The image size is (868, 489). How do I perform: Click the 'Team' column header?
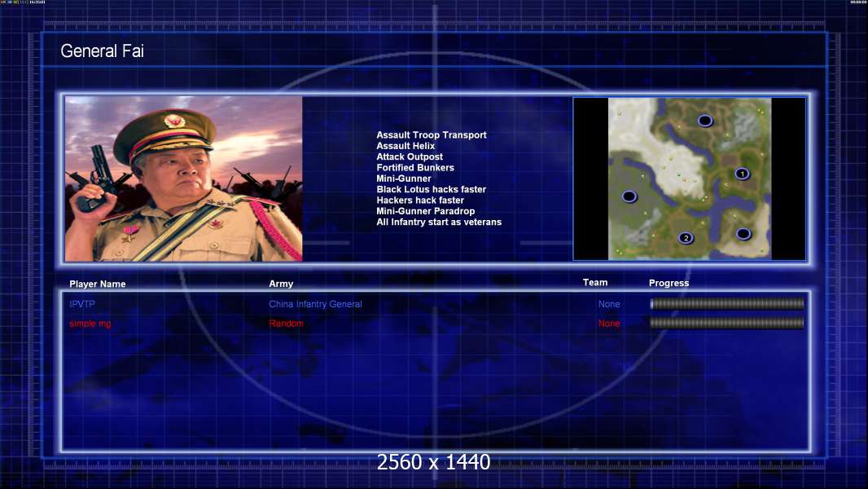pos(595,283)
